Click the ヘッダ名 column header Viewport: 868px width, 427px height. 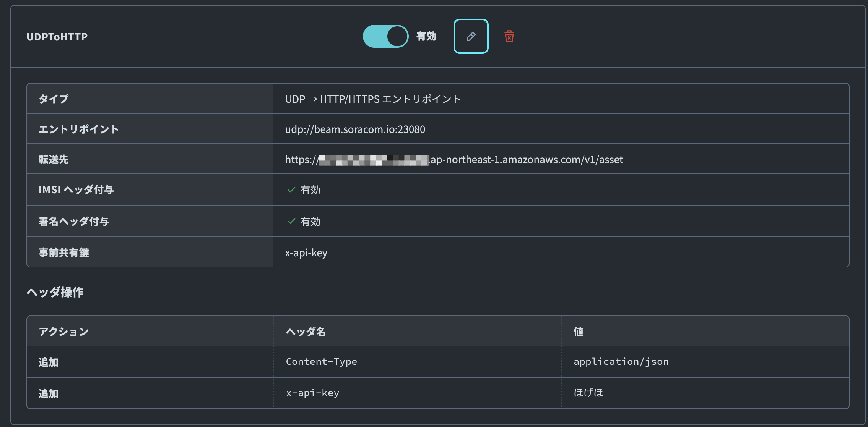(306, 332)
